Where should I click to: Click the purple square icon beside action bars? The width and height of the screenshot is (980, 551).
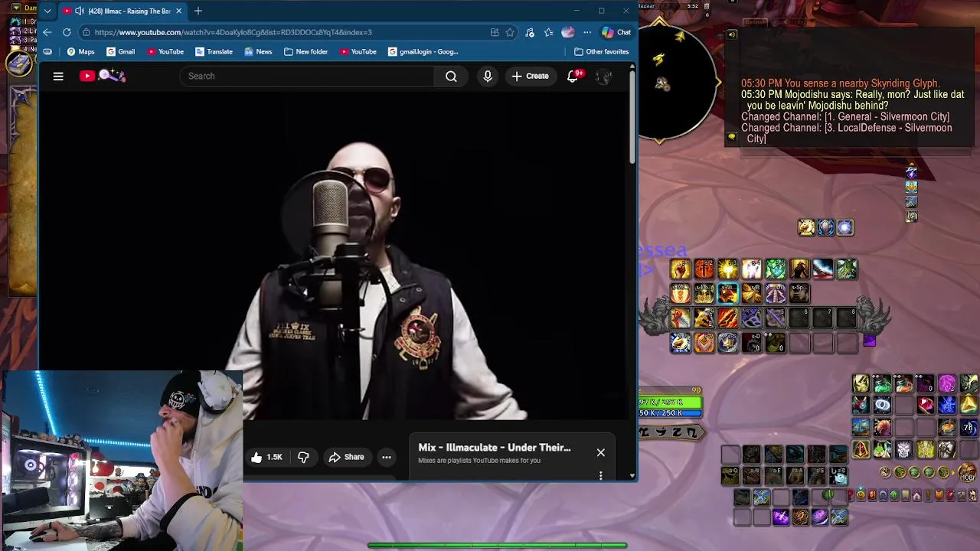[869, 341]
